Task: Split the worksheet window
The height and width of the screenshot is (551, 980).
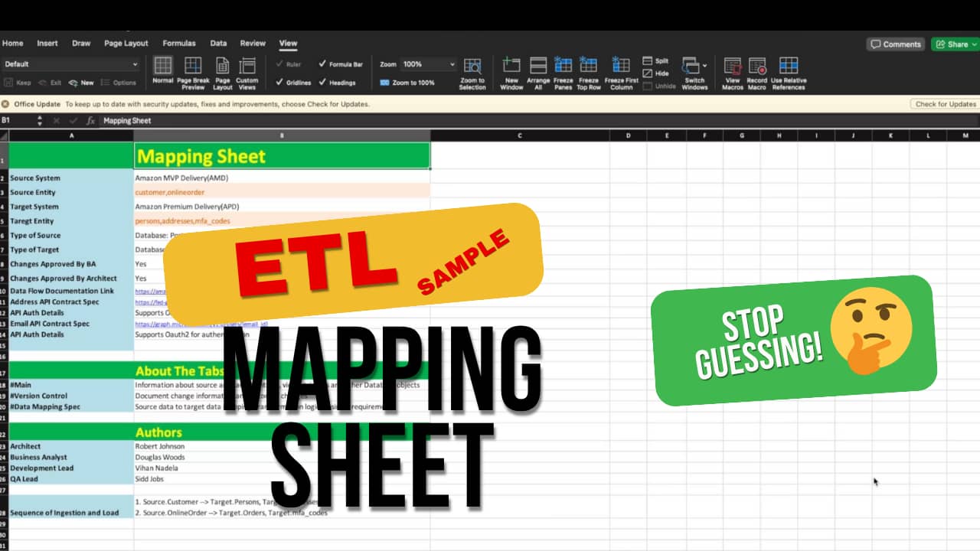Action: tap(656, 61)
